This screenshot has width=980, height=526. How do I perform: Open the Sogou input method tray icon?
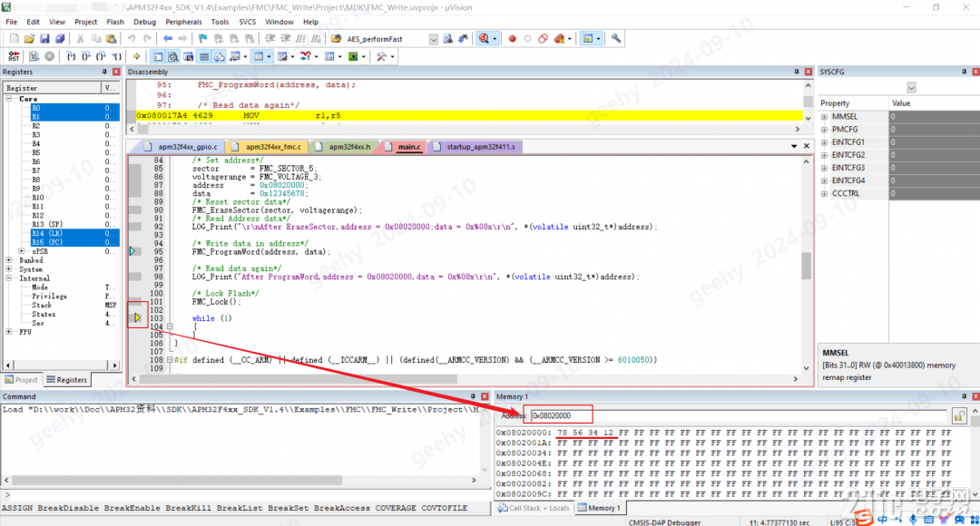coord(865,518)
